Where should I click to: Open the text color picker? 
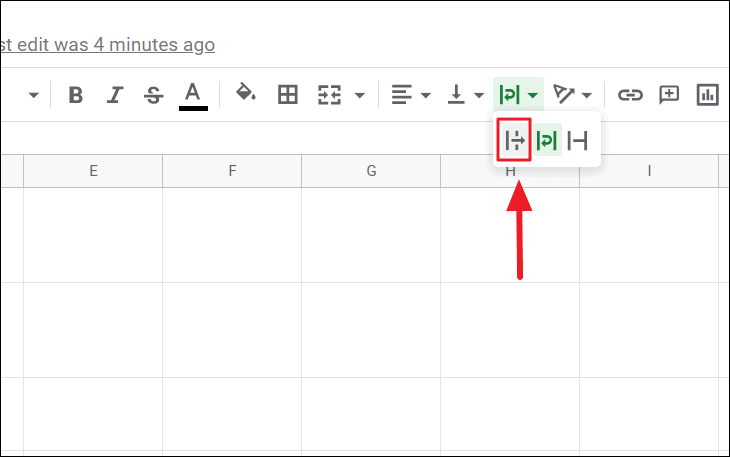193,95
